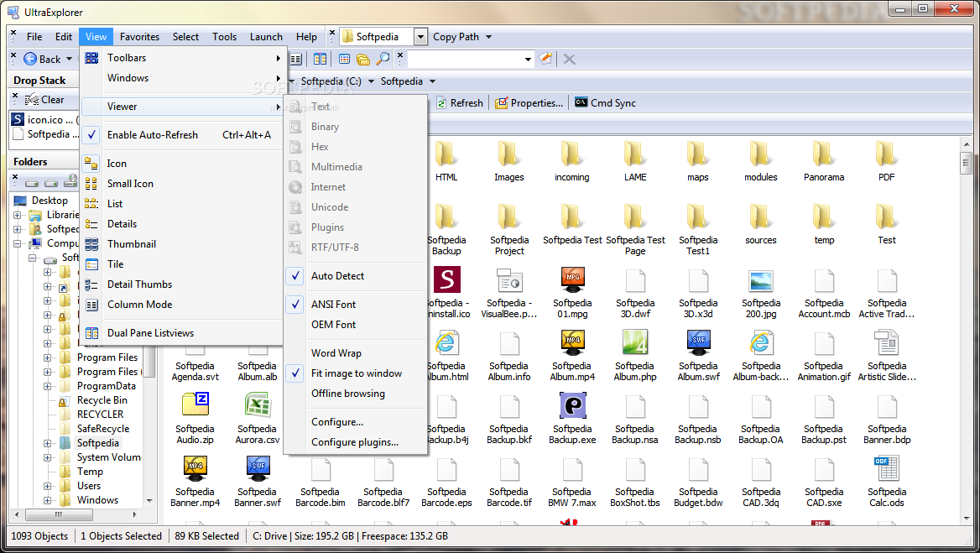Select Softpedia Album.html file icon
This screenshot has height=553, width=980.
tap(447, 342)
